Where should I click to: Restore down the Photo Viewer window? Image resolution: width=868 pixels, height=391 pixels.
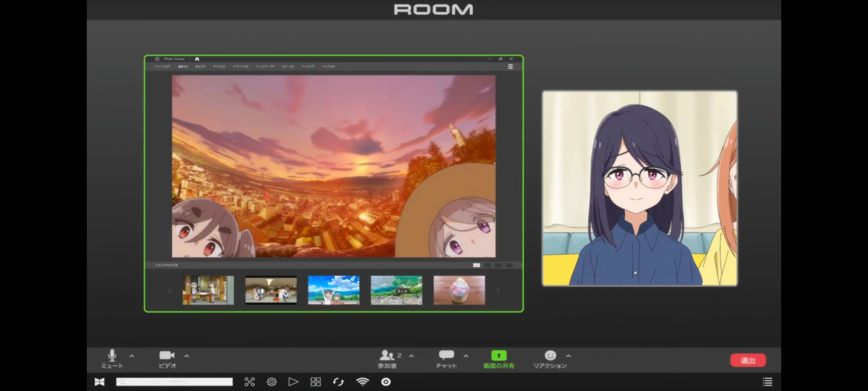click(x=500, y=59)
